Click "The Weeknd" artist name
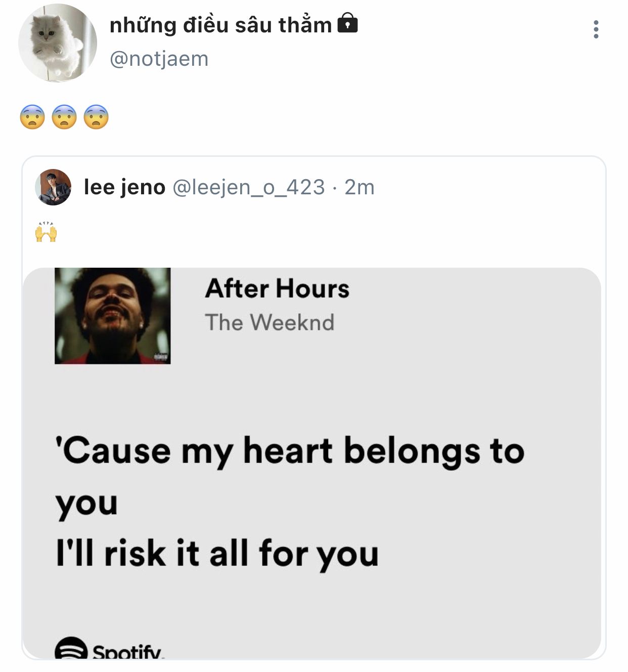This screenshot has width=628, height=672. pos(270,322)
